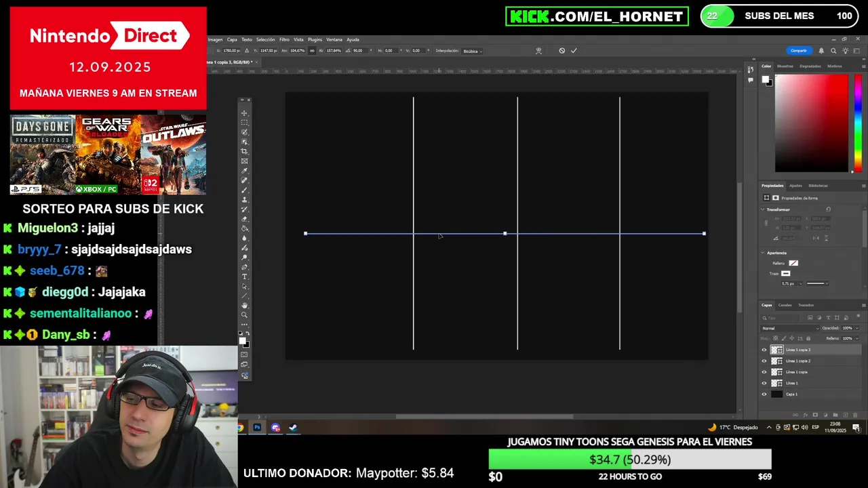Open the Capas panel options menu
The image size is (868, 488).
coord(863,305)
